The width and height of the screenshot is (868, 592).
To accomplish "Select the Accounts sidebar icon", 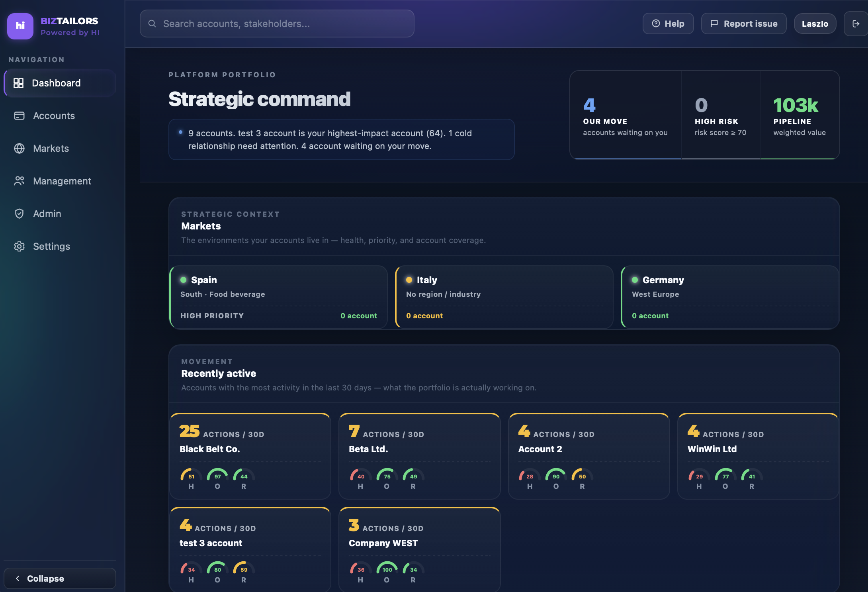I will [20, 116].
